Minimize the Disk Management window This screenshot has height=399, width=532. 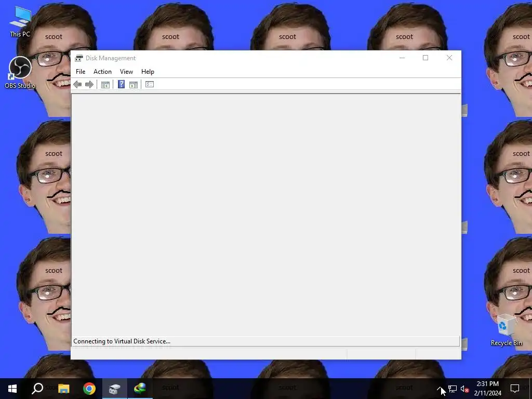click(x=402, y=58)
